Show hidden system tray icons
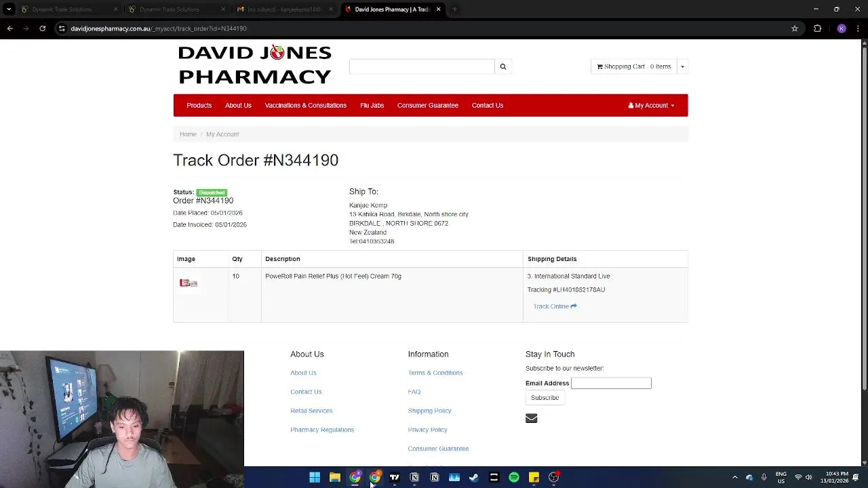 pos(734,477)
